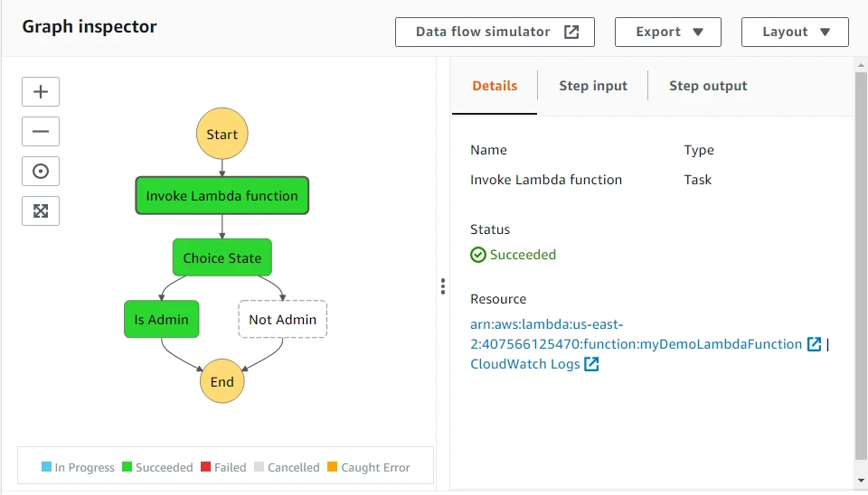Open the Data flow simulator

(x=495, y=32)
